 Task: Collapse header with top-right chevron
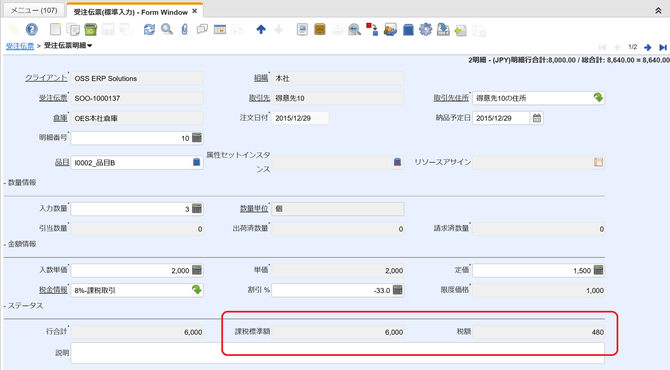(x=658, y=11)
